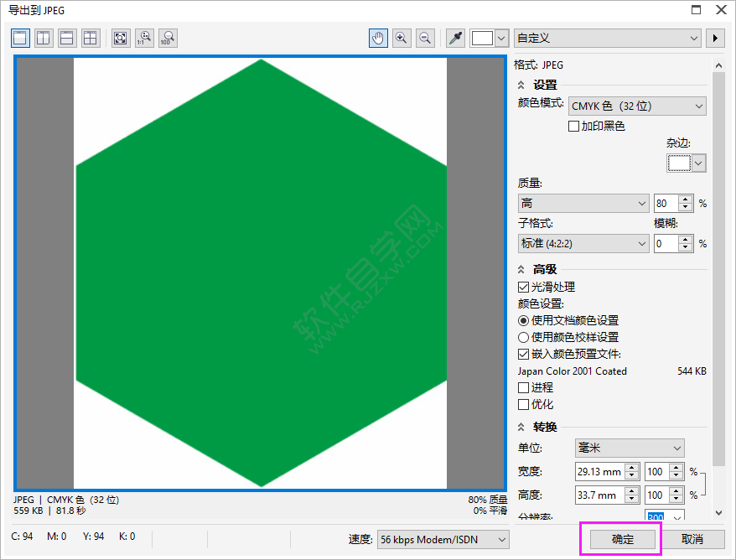Disable the 光滑处理 antialiasing checkbox

524,287
